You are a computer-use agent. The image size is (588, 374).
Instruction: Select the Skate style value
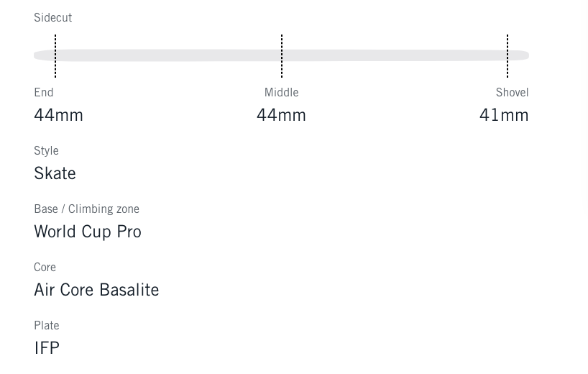[55, 173]
